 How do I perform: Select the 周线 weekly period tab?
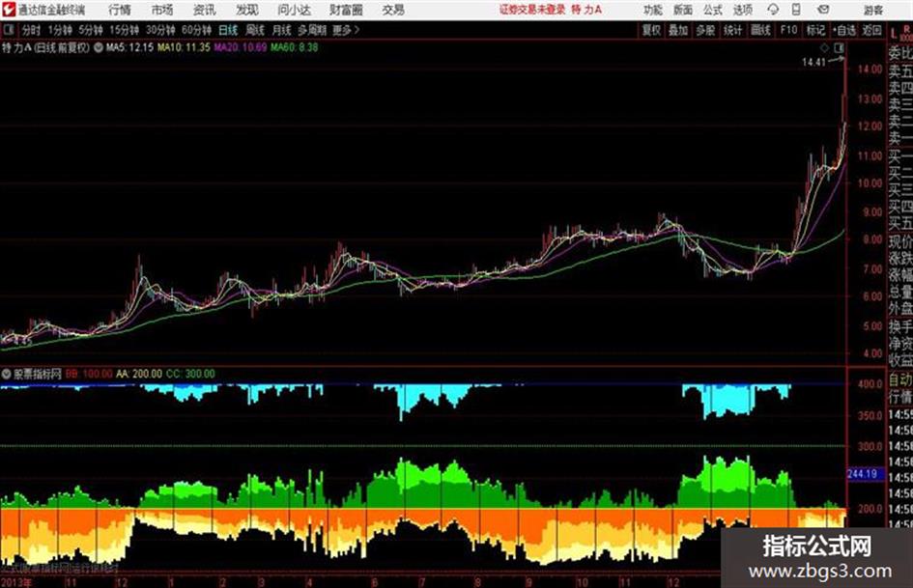[255, 30]
